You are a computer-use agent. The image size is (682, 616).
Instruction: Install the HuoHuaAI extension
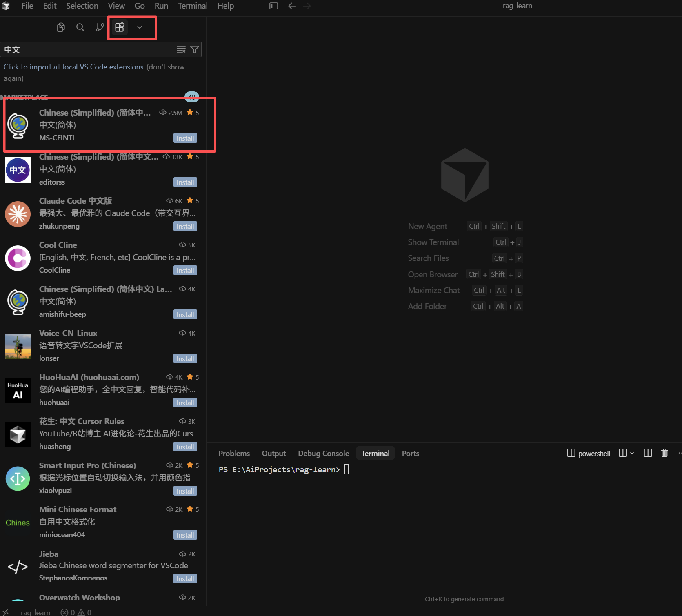(185, 403)
